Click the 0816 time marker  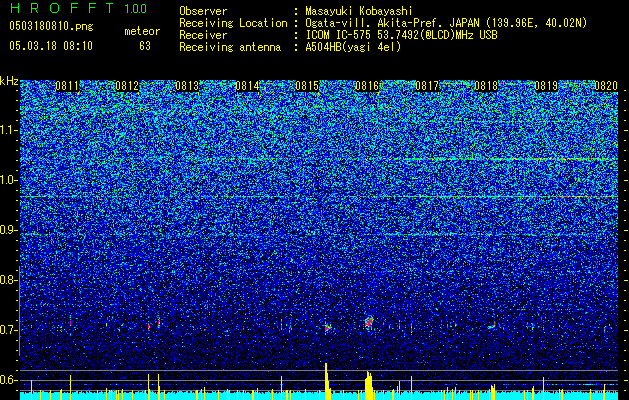[x=367, y=86]
